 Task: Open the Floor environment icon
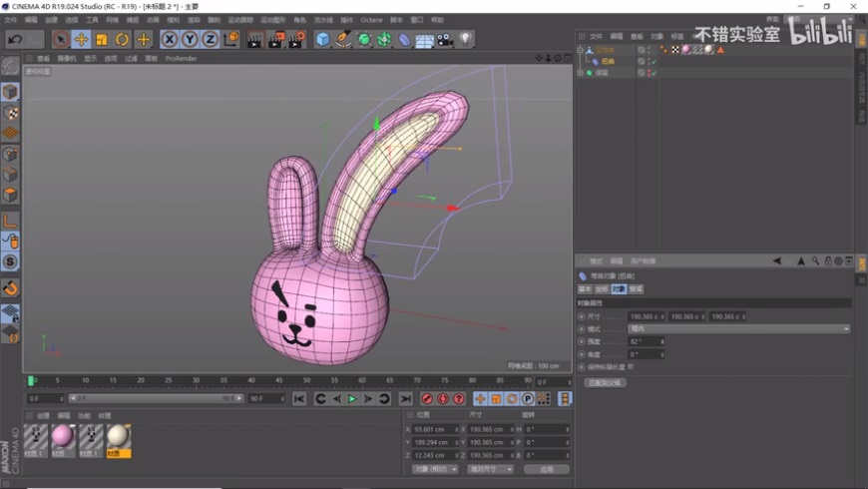(x=425, y=39)
